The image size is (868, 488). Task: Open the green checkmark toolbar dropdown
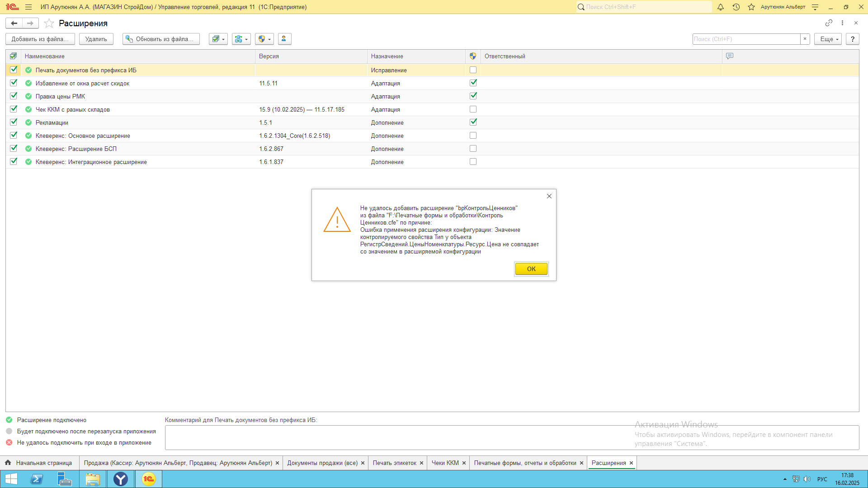tap(218, 39)
